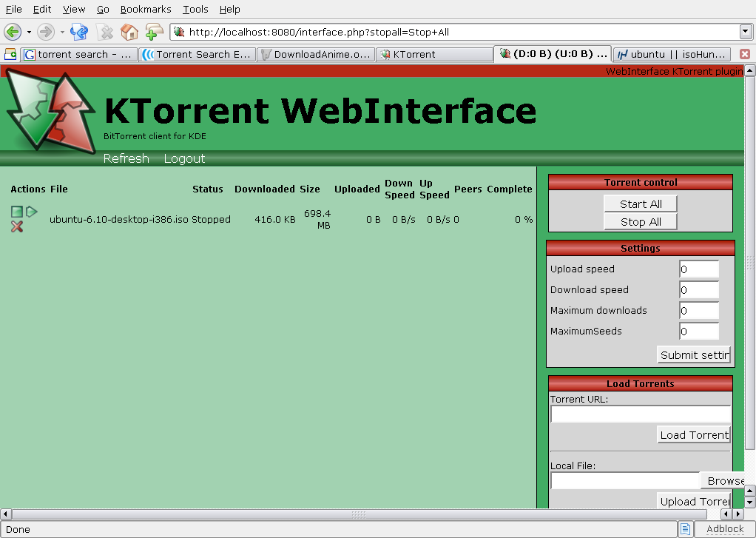Click the Logout link
The image size is (756, 538).
[184, 158]
